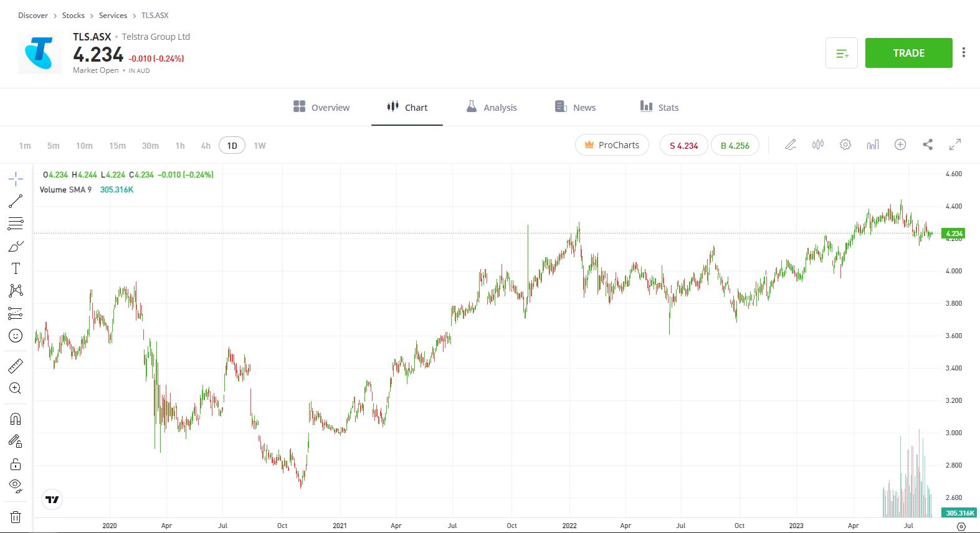Expand chart to fullscreen
The width and height of the screenshot is (980, 533).
coord(955,145)
